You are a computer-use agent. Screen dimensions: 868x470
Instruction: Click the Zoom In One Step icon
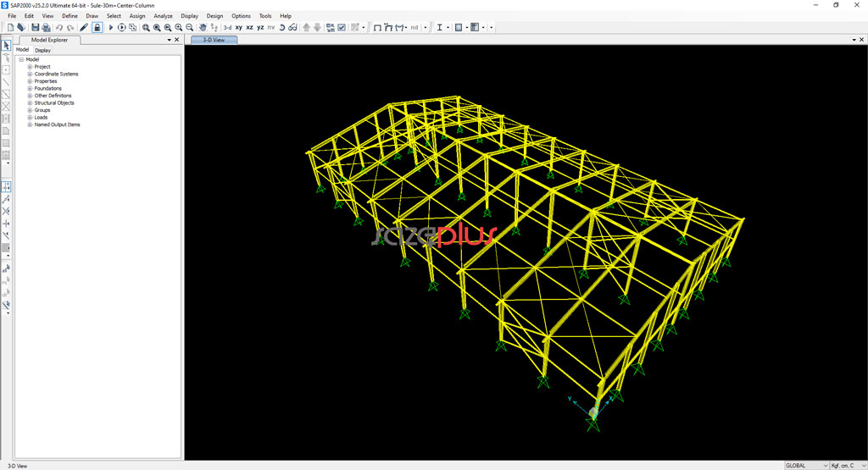coord(179,27)
